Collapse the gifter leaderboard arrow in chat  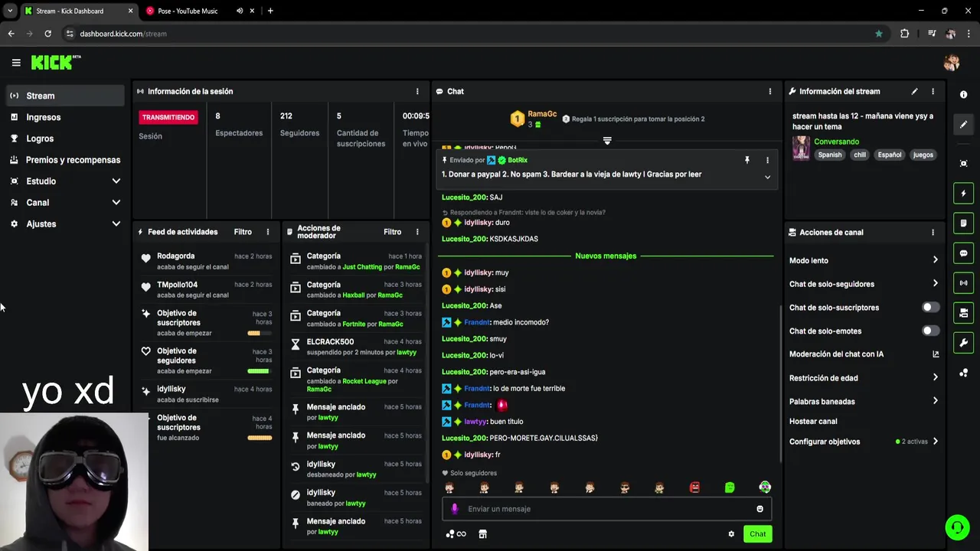(x=607, y=141)
